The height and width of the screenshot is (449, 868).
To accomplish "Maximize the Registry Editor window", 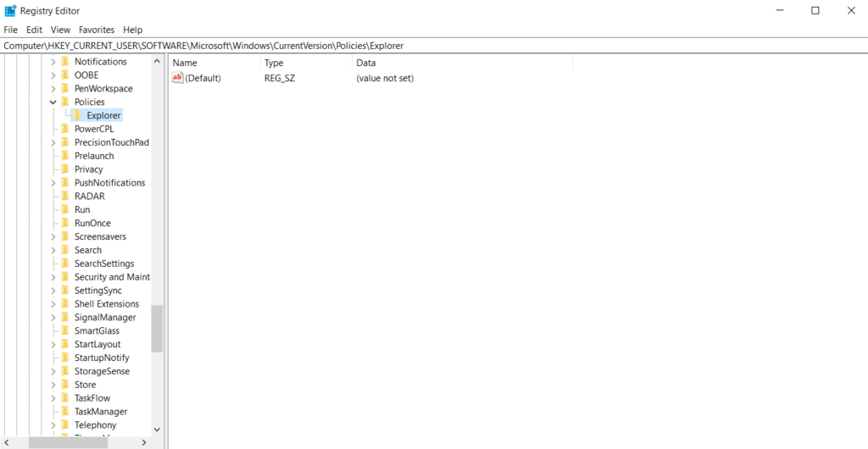I will pyautogui.click(x=815, y=10).
